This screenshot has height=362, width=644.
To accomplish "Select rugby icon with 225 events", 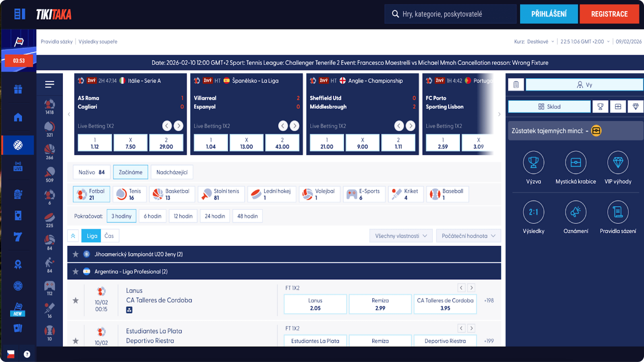I will 50,220.
